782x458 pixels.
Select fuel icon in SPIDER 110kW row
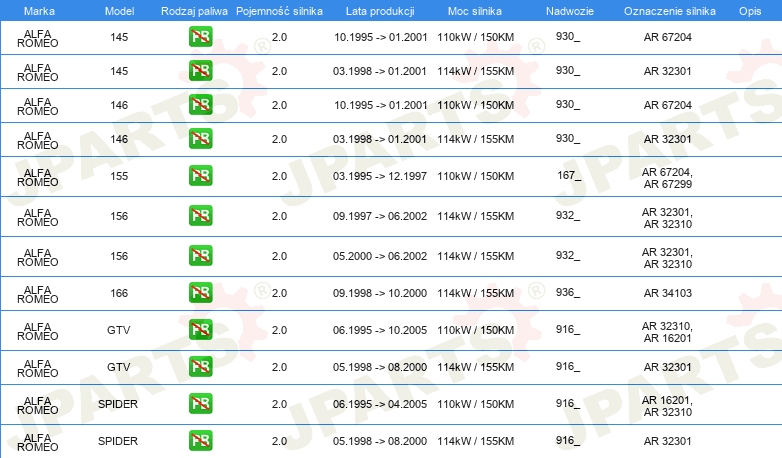200,404
